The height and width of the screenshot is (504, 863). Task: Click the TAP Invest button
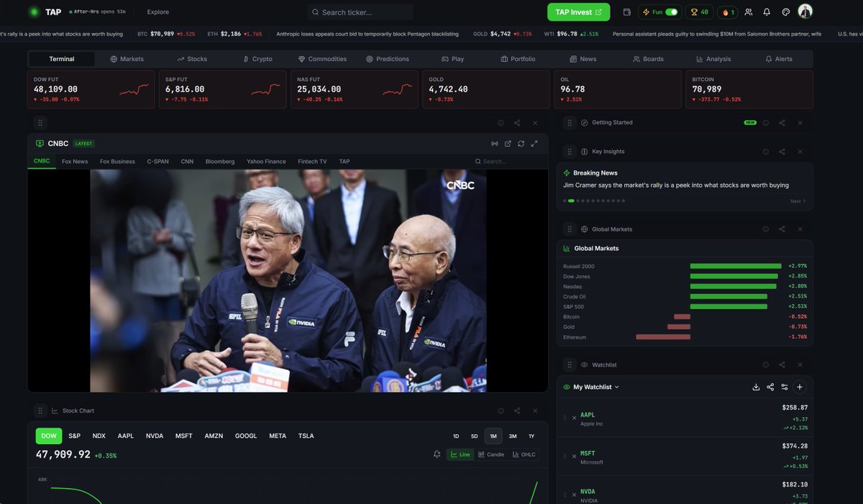[579, 12]
